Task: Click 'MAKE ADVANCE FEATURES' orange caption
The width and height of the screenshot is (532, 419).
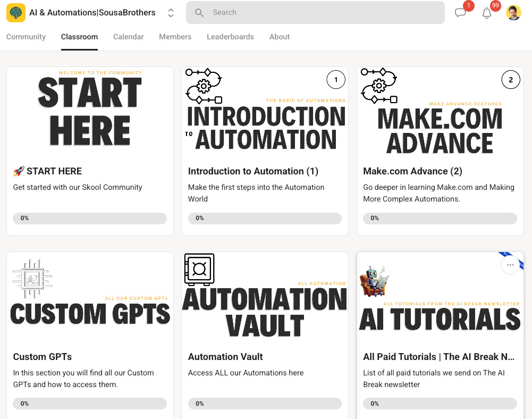Action: click(x=465, y=104)
